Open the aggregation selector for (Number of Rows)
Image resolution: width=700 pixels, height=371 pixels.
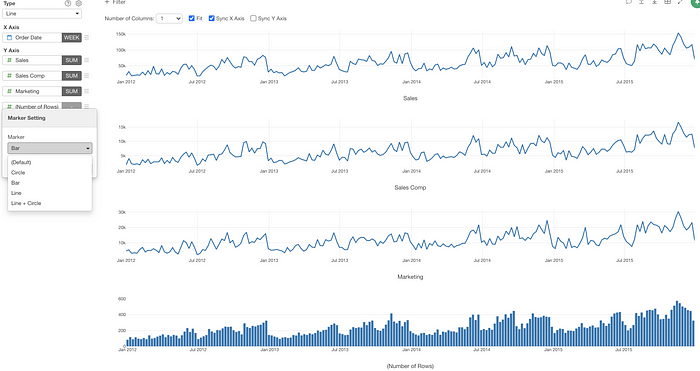click(x=71, y=106)
